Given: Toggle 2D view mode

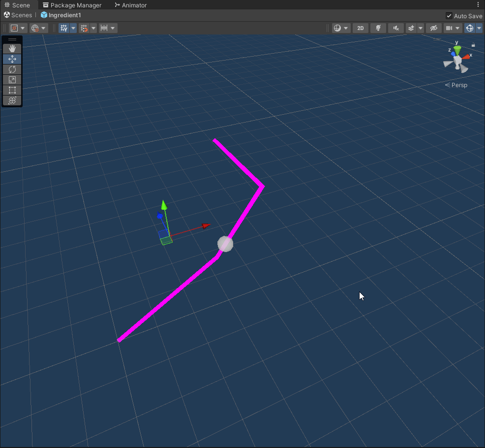Looking at the screenshot, I should [x=361, y=28].
